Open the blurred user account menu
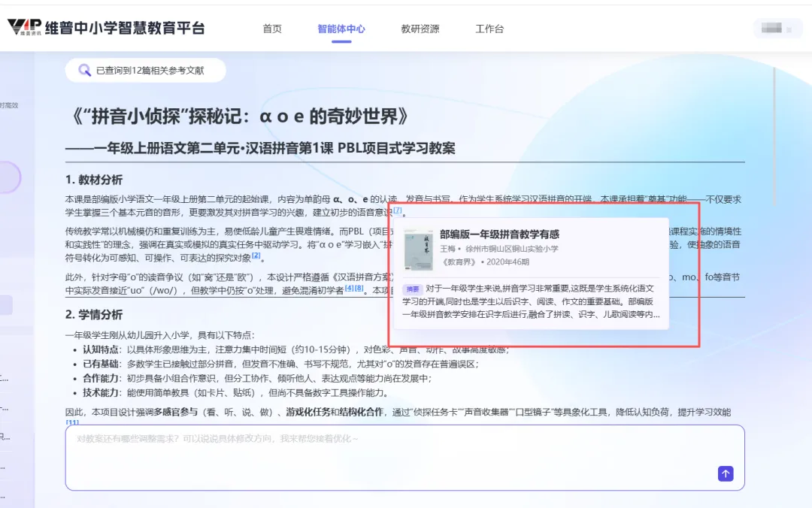 click(777, 29)
